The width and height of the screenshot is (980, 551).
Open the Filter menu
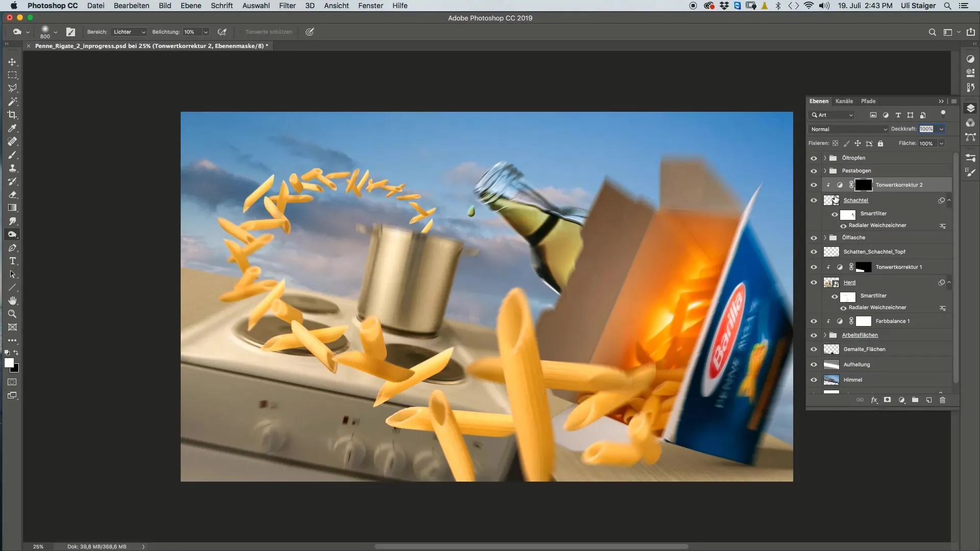[x=287, y=6]
